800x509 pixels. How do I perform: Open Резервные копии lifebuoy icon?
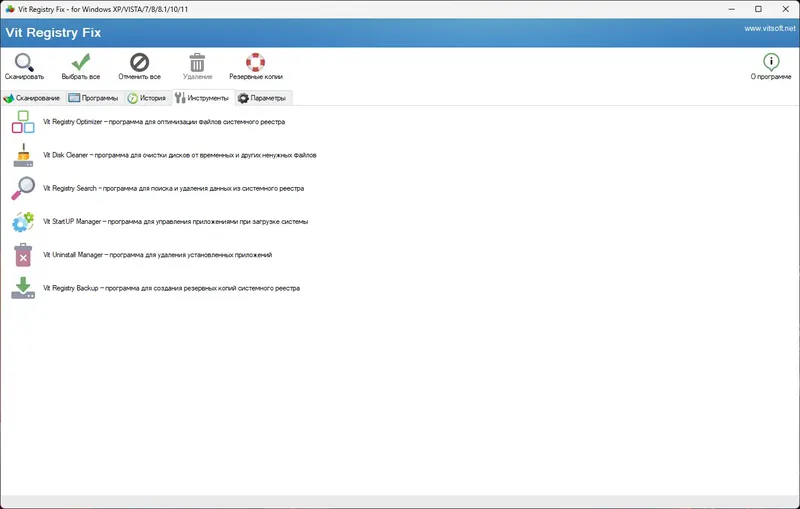pyautogui.click(x=256, y=62)
